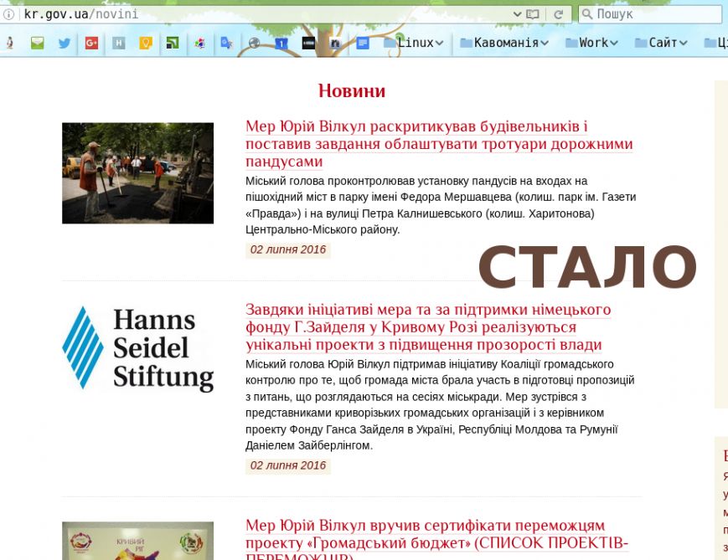
Task: Expand the Кавоманія bookmarks folder
Action: tap(504, 43)
